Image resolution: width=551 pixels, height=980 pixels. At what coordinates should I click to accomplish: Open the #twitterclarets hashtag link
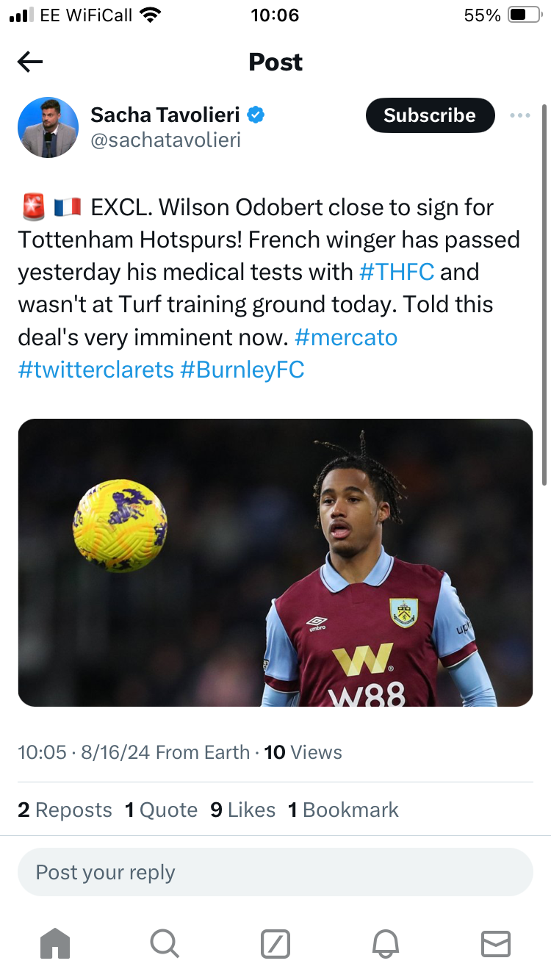pyautogui.click(x=96, y=370)
